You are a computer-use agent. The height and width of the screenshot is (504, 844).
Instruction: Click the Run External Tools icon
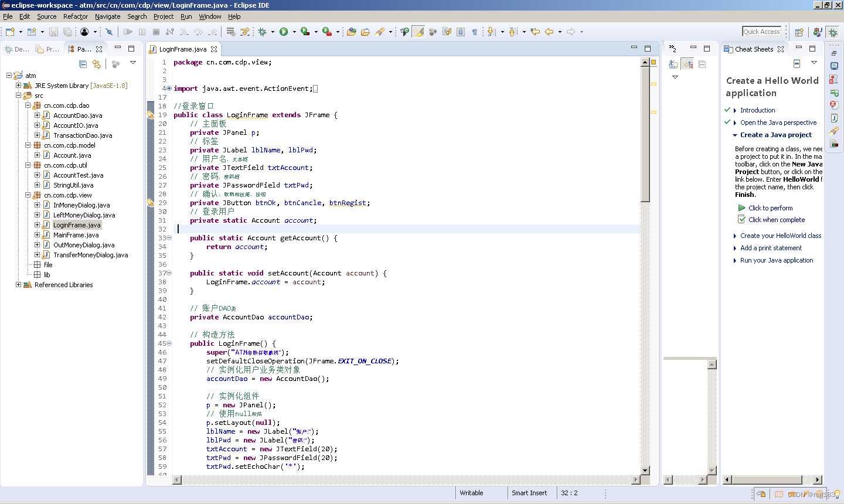326,32
